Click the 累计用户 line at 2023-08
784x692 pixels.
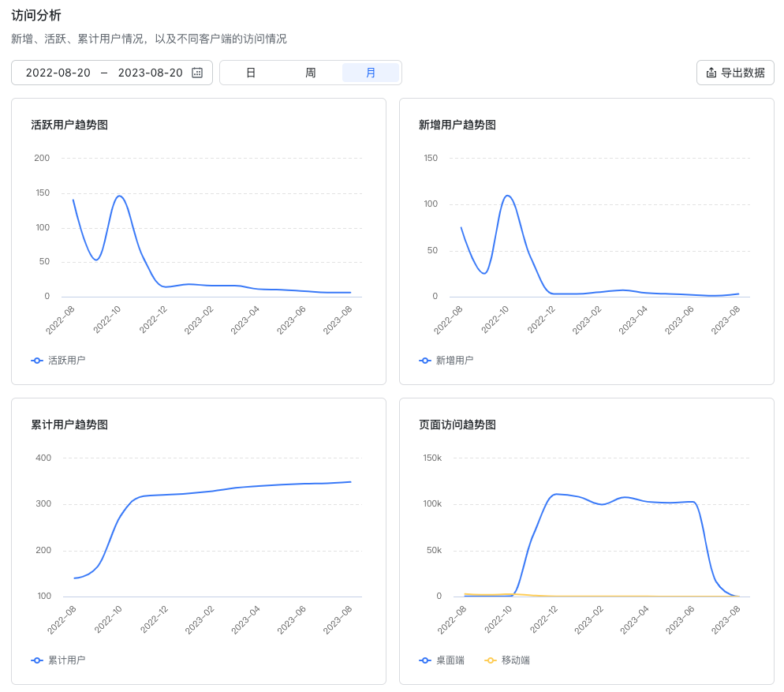tap(350, 482)
